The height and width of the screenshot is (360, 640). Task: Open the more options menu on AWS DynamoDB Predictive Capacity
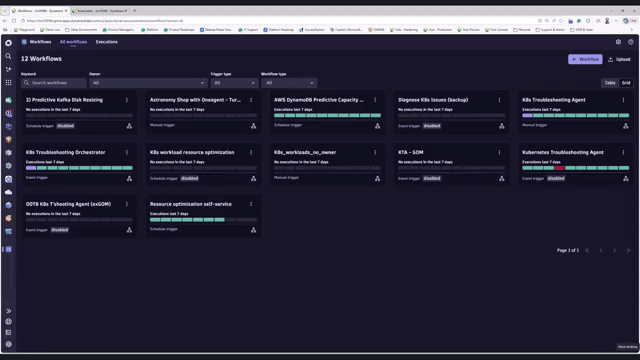[375, 100]
